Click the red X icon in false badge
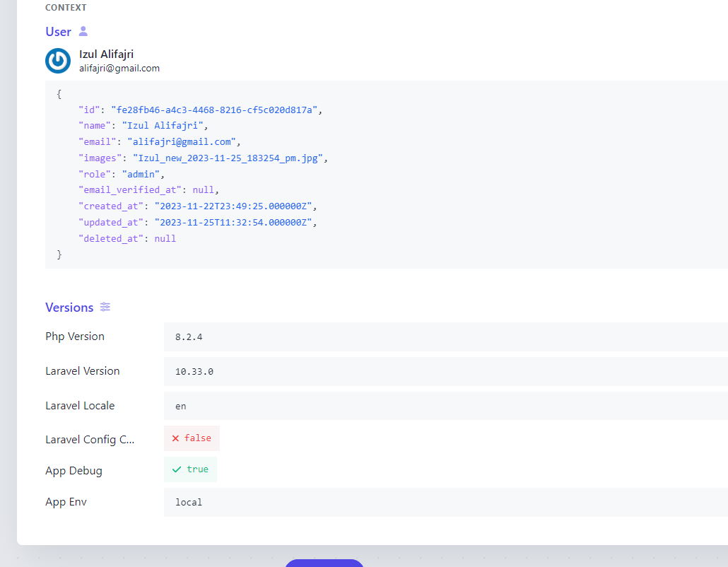The image size is (728, 567). tap(175, 438)
